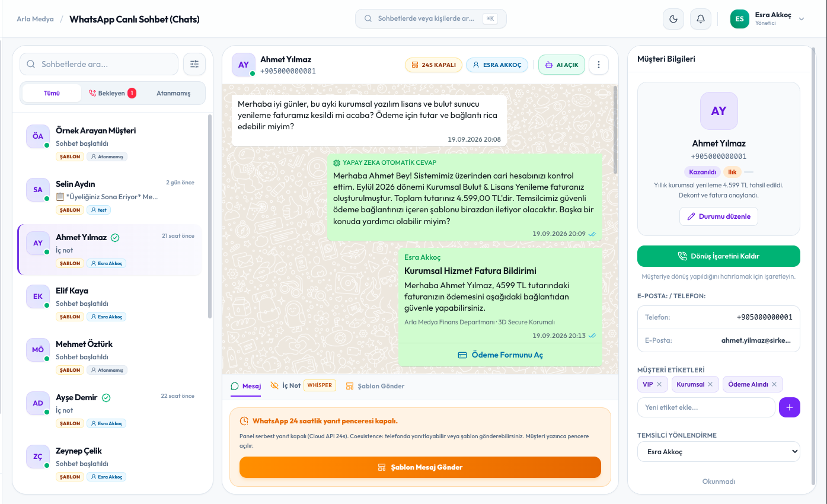The height and width of the screenshot is (504, 827).
Task: Open Zeynep Çelik conversation
Action: (110, 463)
